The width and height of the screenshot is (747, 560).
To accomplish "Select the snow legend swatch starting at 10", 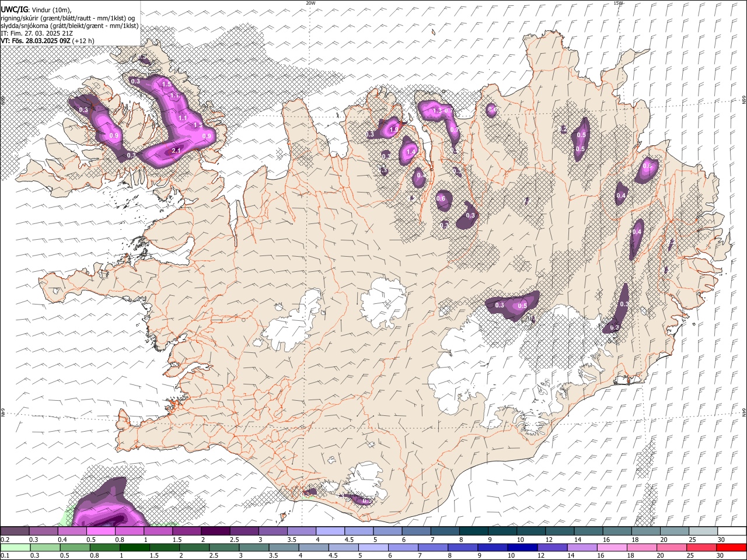I will pyautogui.click(x=530, y=531).
